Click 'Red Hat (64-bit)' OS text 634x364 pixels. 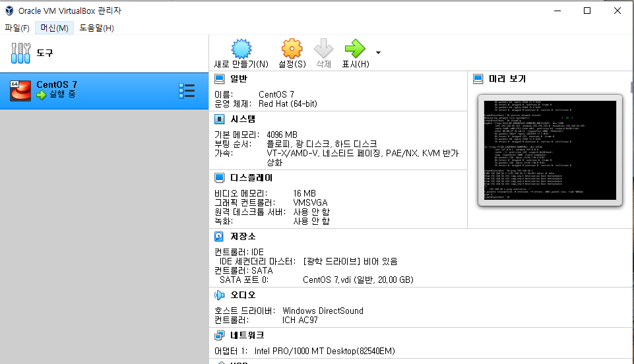[x=288, y=104]
